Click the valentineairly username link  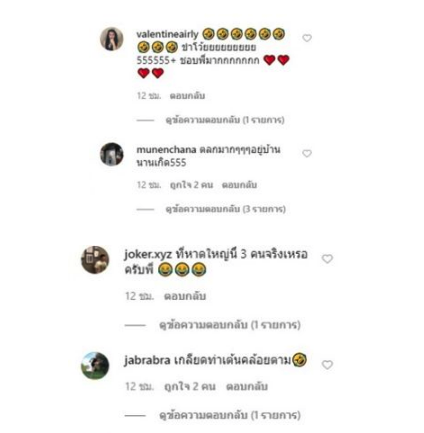coord(167,34)
